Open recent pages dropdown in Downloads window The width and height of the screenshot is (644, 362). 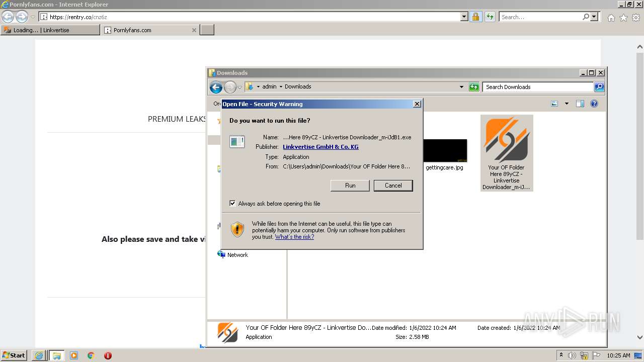tap(240, 87)
